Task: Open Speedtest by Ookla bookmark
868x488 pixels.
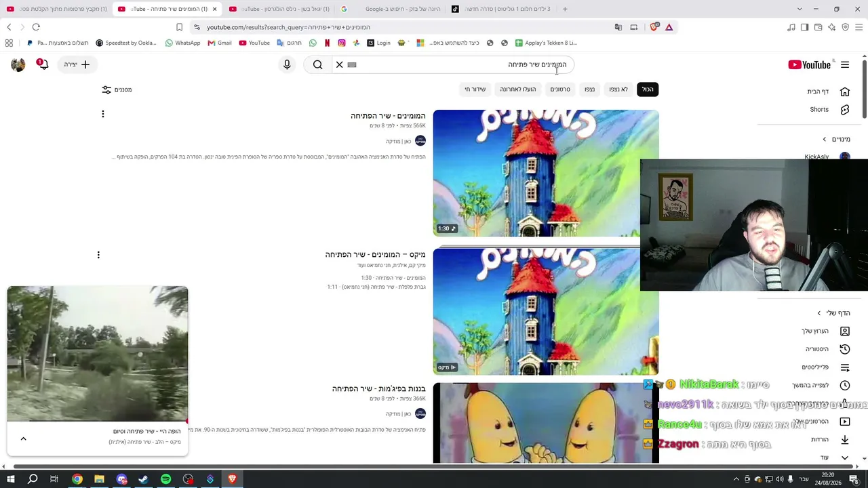Action: tap(126, 43)
